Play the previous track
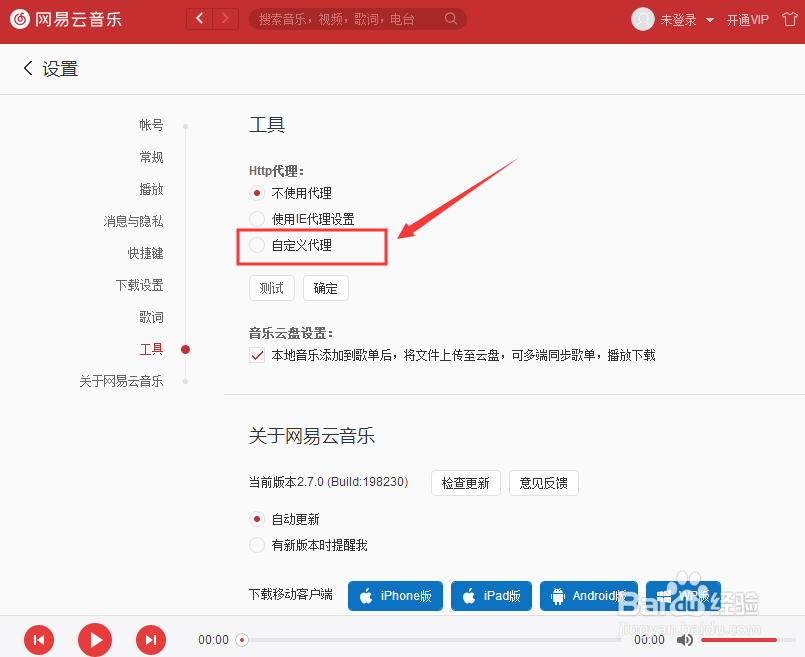805x657 pixels. 39,640
